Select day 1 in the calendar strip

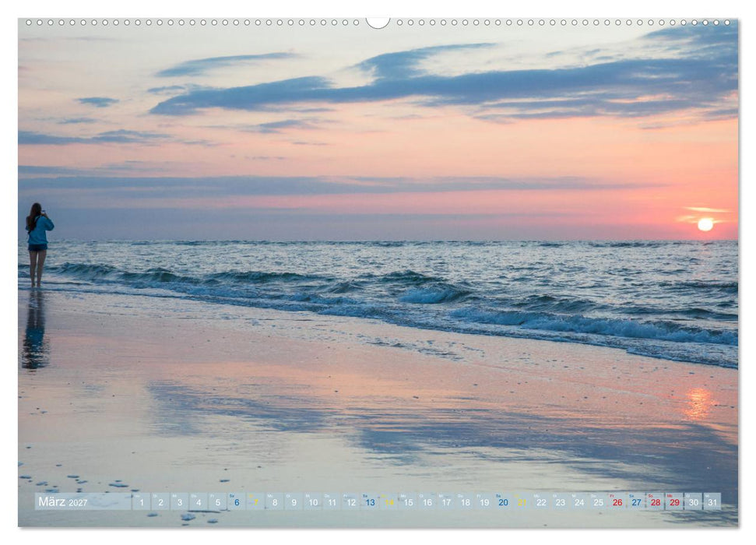click(x=141, y=501)
